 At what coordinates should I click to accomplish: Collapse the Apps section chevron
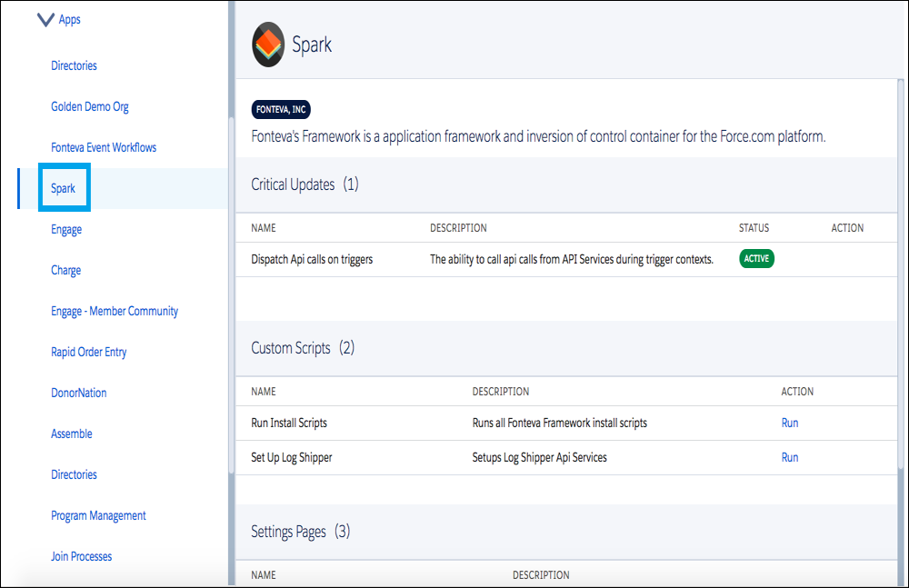tap(45, 19)
